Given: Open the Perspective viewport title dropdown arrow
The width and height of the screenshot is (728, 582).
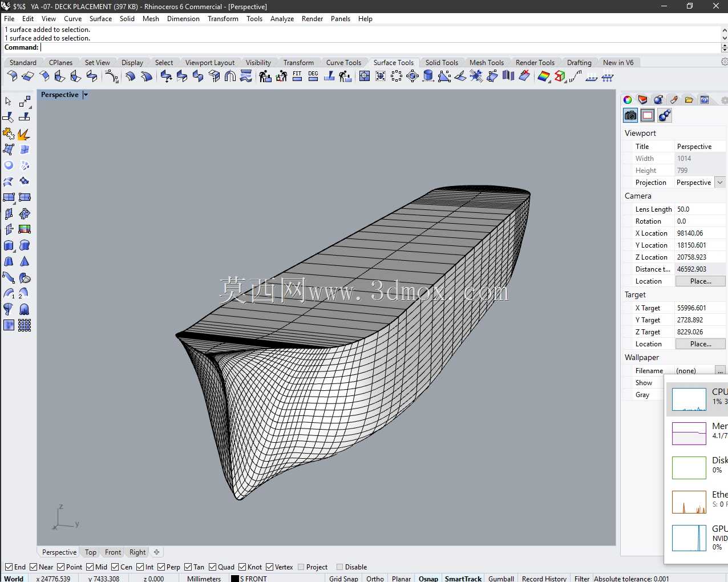Looking at the screenshot, I should pyautogui.click(x=86, y=95).
